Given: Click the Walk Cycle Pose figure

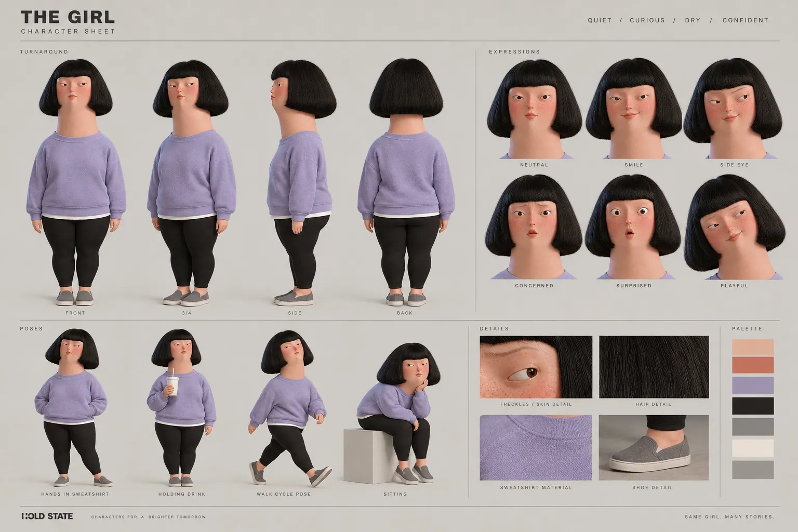Looking at the screenshot, I should (289, 408).
